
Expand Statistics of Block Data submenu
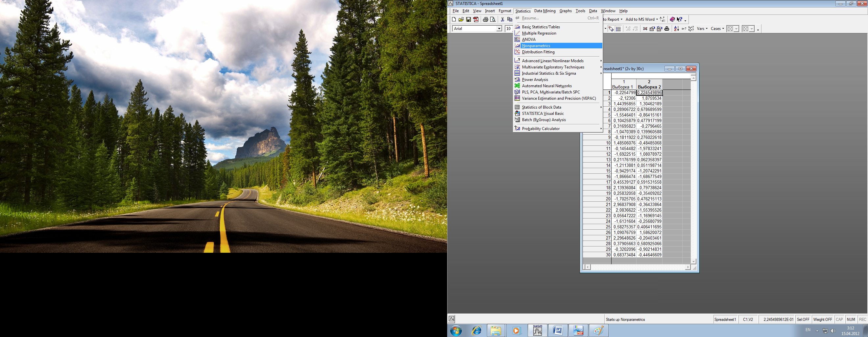click(558, 107)
